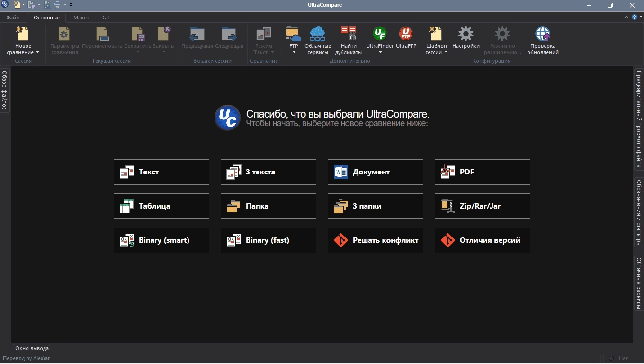
Task: Start a 3 папки comparison tile
Action: tap(376, 206)
